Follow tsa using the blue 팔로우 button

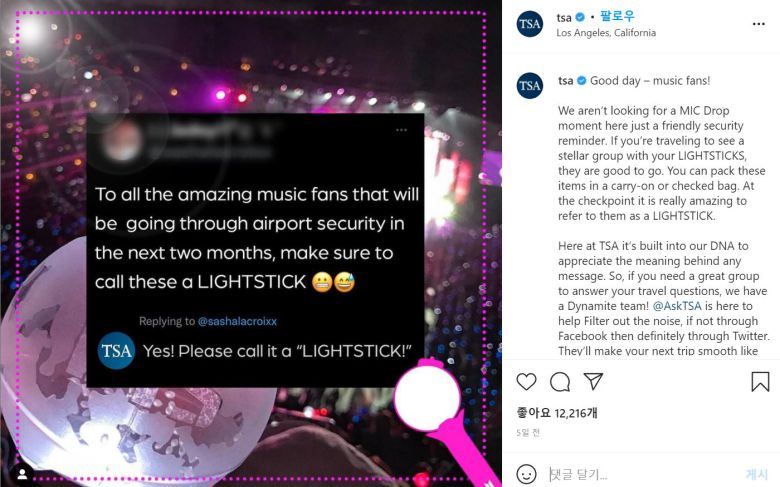pos(617,16)
